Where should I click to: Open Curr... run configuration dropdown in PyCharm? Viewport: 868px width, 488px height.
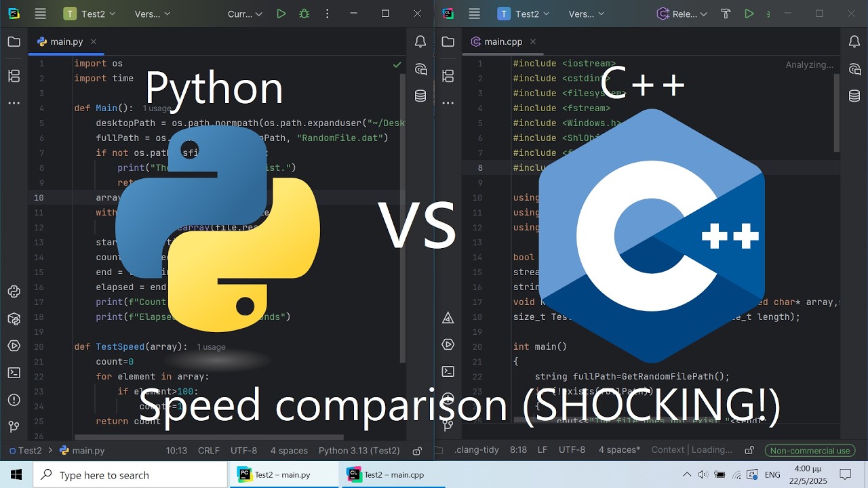[x=245, y=14]
